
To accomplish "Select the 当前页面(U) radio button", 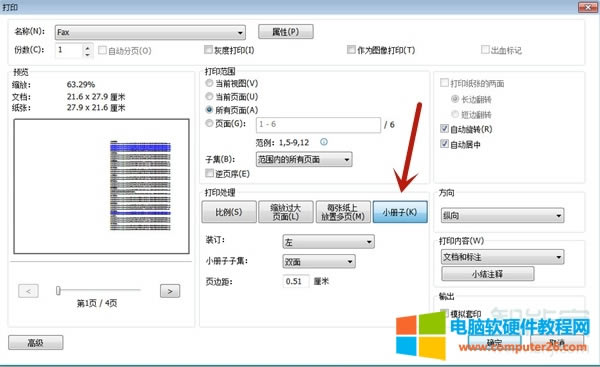I will (209, 96).
